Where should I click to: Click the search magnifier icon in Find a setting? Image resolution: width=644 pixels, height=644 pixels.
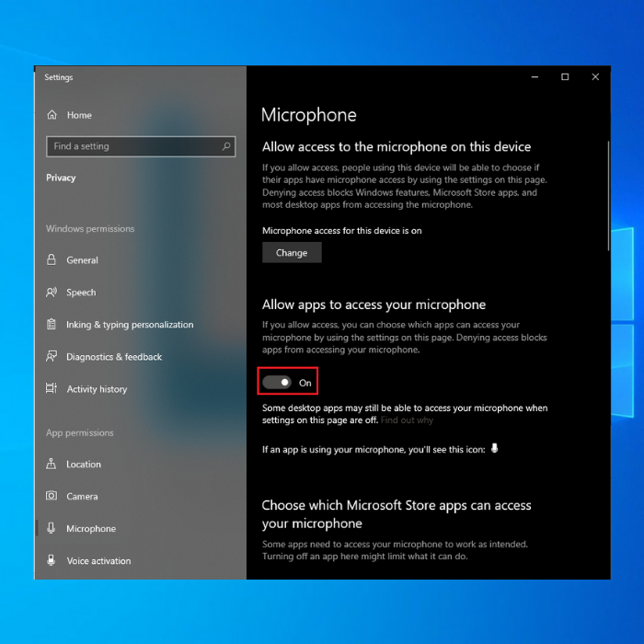click(226, 146)
